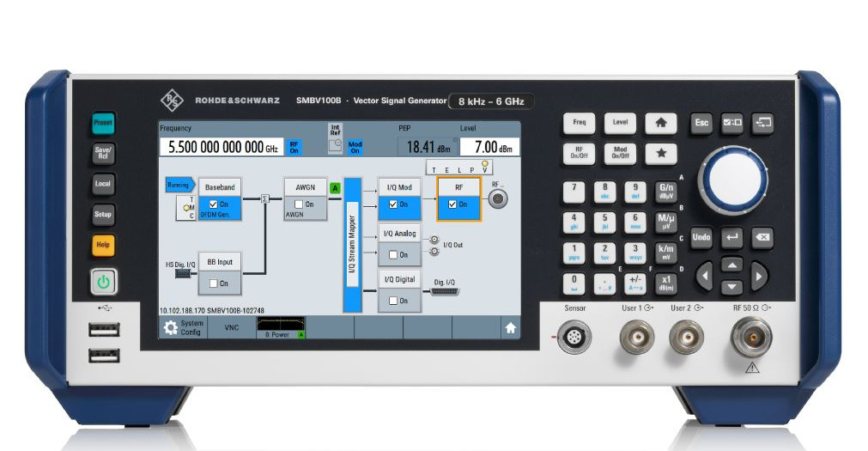Toggle the Baseband On checkbox
The height and width of the screenshot is (451, 868).
coord(214,204)
